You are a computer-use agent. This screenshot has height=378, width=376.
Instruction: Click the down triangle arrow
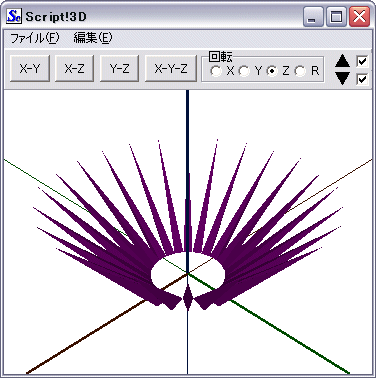click(x=342, y=78)
